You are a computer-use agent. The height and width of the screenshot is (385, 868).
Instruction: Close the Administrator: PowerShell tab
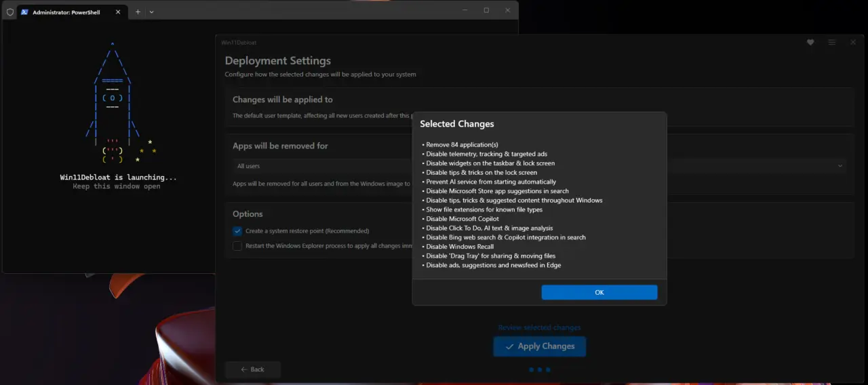(117, 12)
